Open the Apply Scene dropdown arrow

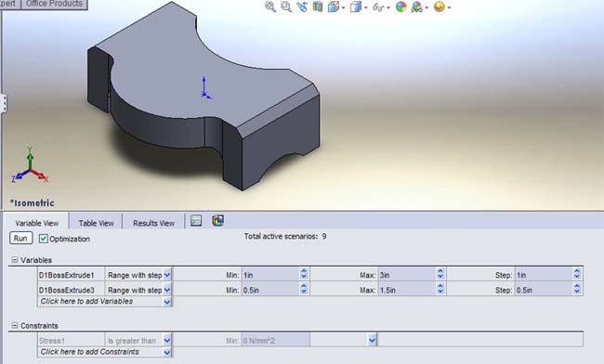click(x=427, y=7)
